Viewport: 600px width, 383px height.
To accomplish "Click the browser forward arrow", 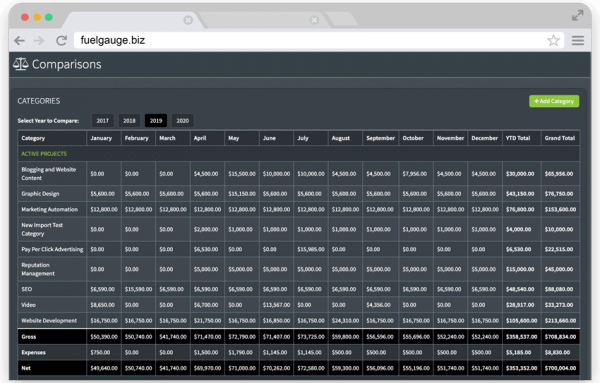I will (x=39, y=40).
